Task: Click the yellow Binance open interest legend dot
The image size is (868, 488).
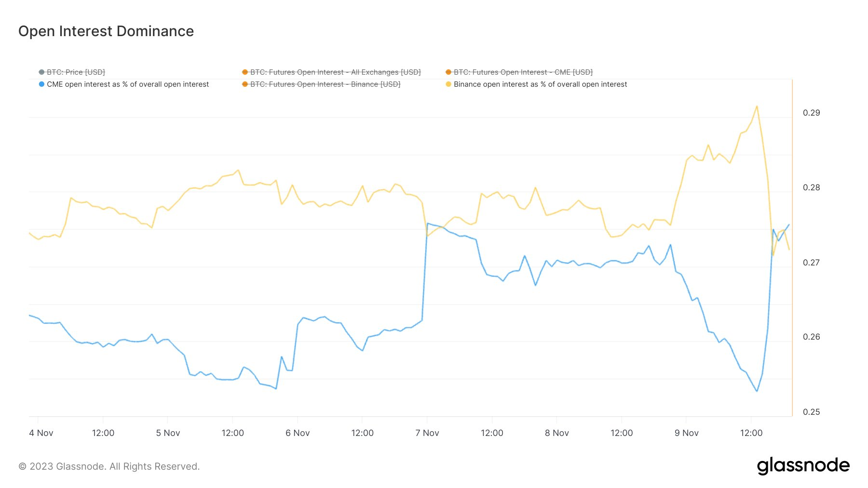Action: point(448,84)
